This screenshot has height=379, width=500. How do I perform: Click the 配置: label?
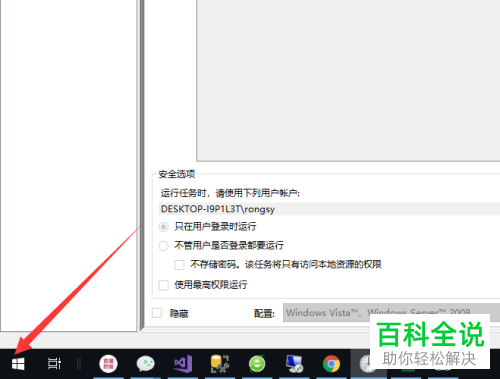pyautogui.click(x=264, y=313)
